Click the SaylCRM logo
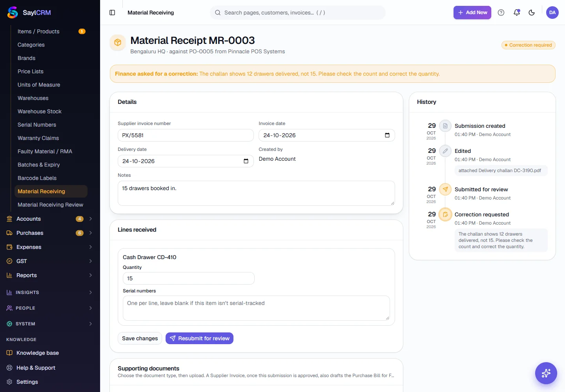This screenshot has width=565, height=392. (x=29, y=13)
